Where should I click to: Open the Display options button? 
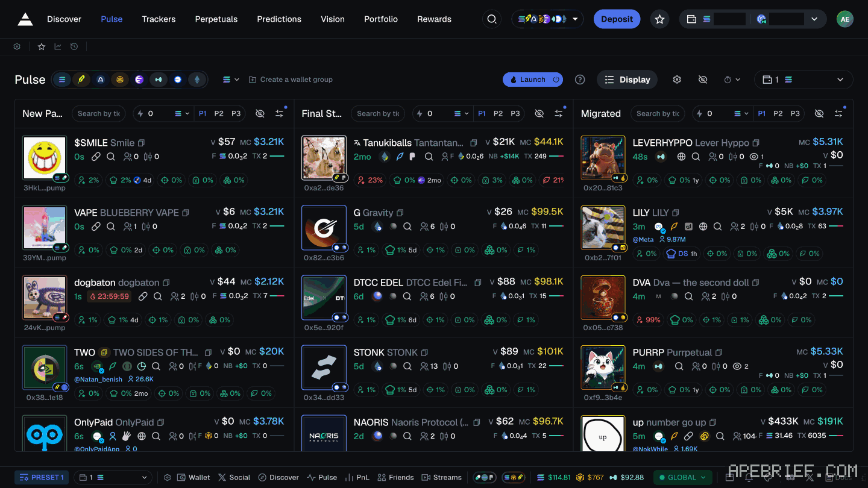click(x=627, y=80)
